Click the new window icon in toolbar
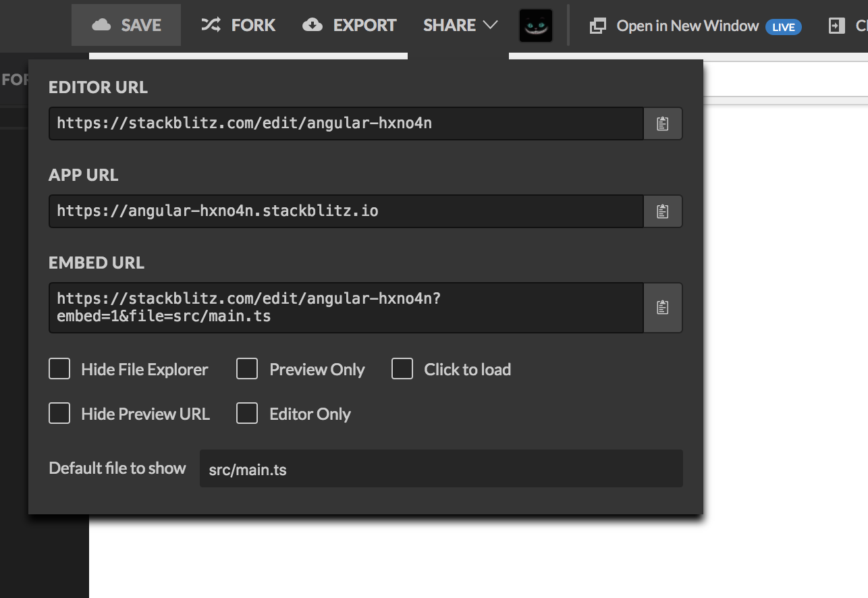Image resolution: width=868 pixels, height=598 pixels. click(597, 26)
